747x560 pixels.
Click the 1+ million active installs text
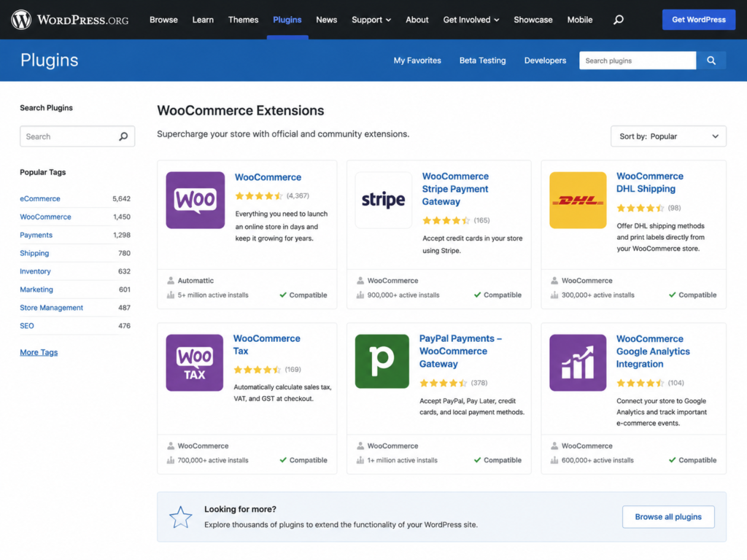tap(402, 461)
